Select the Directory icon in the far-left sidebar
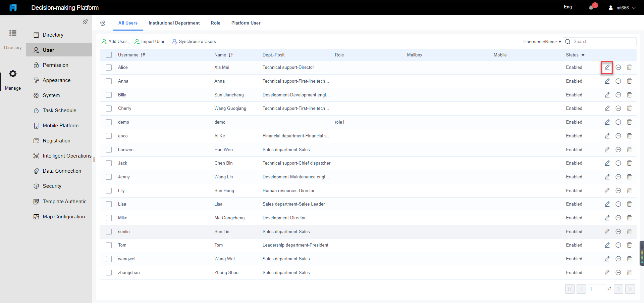 [x=13, y=33]
